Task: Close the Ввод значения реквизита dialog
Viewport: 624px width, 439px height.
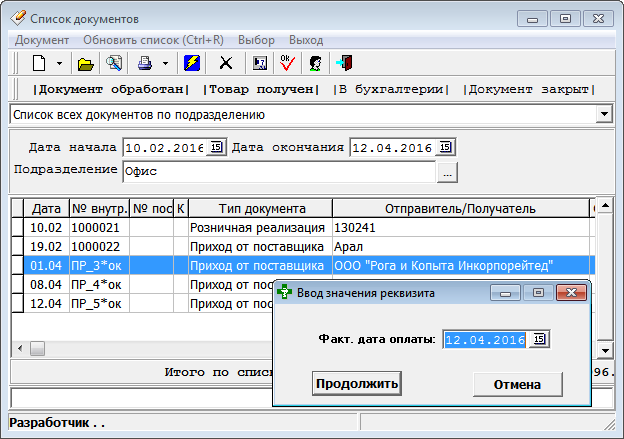Action: coord(571,293)
